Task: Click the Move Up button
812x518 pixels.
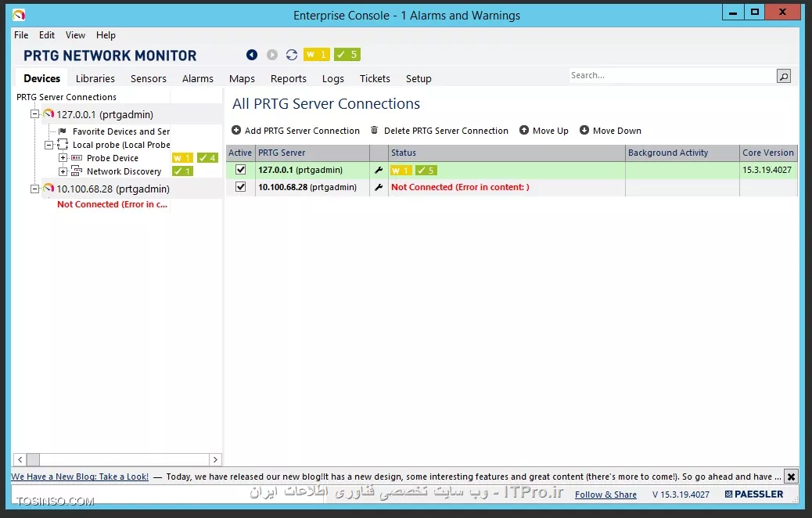Action: (x=544, y=131)
